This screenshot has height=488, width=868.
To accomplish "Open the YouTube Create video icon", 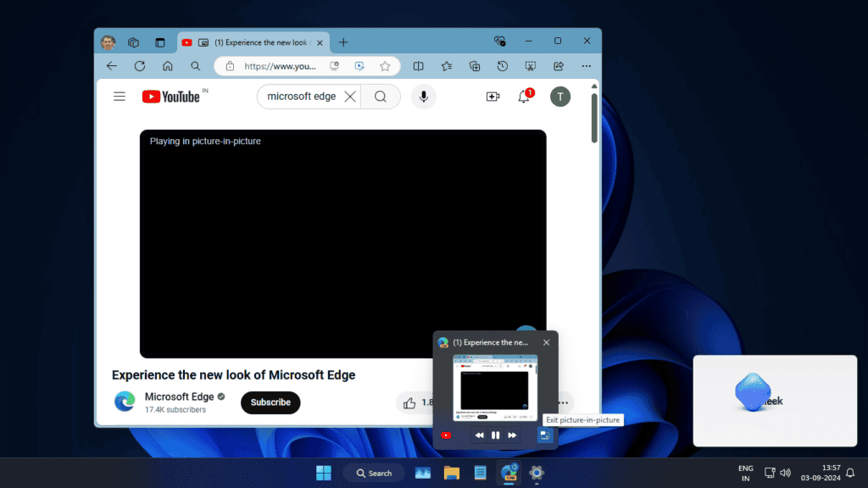I will click(x=492, y=97).
